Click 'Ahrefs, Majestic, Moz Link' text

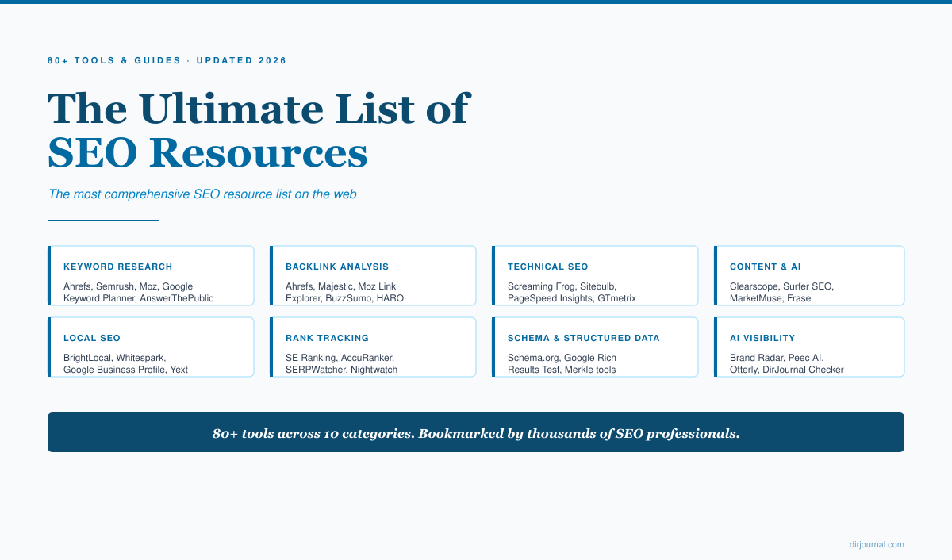point(340,286)
